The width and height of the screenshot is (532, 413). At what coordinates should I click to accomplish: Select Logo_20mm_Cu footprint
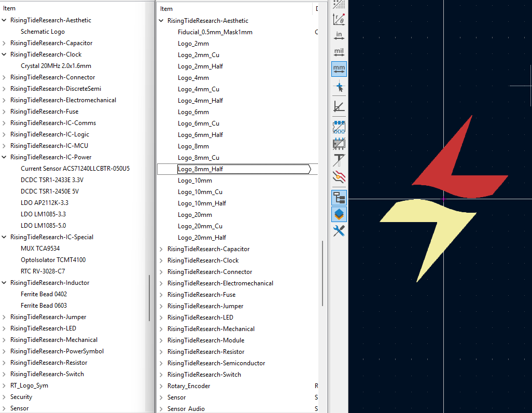[200, 226]
